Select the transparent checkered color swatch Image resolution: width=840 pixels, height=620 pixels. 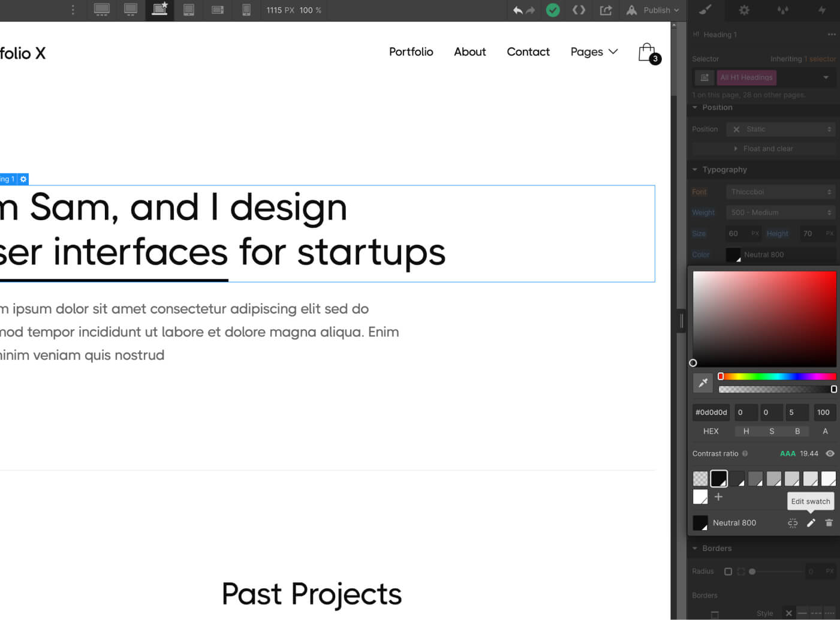700,478
